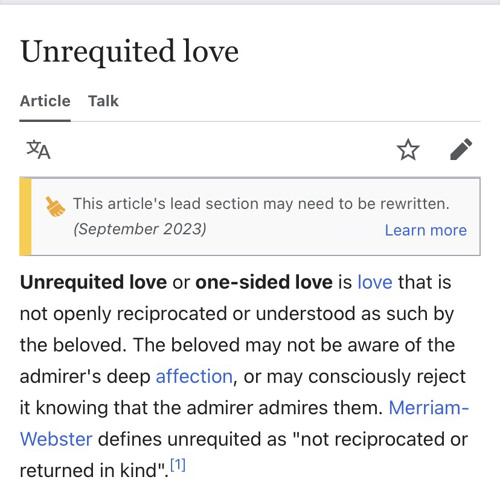Viewport: 500px width, 500px height.
Task: Click the lead section rewrite notice text
Action: coord(261,204)
